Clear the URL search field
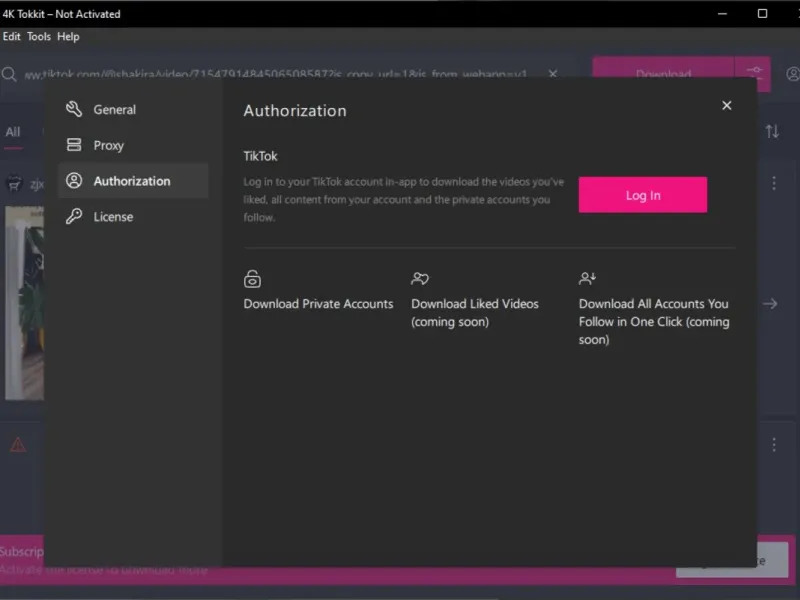Viewport: 800px width, 600px height. pos(553,74)
